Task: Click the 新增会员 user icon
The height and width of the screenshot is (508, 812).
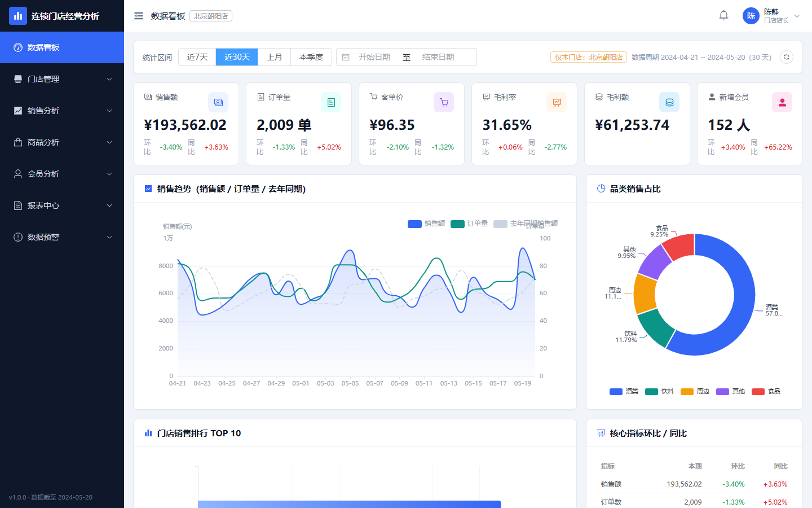Action: pyautogui.click(x=782, y=102)
